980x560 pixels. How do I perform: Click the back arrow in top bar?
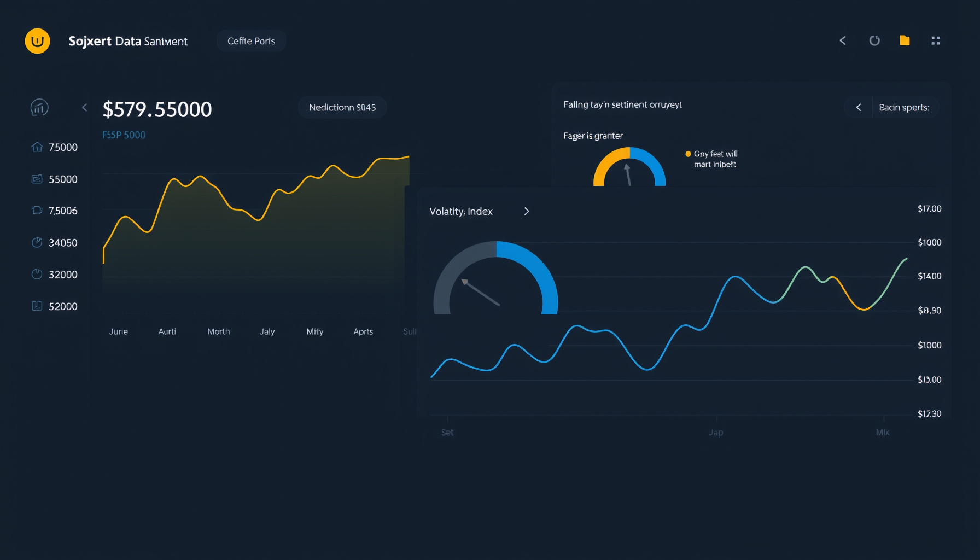843,40
